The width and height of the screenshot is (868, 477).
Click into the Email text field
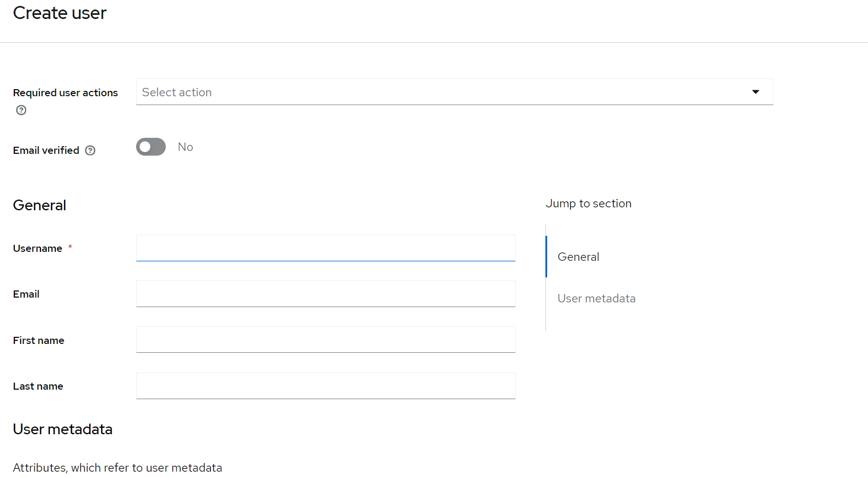coord(326,293)
